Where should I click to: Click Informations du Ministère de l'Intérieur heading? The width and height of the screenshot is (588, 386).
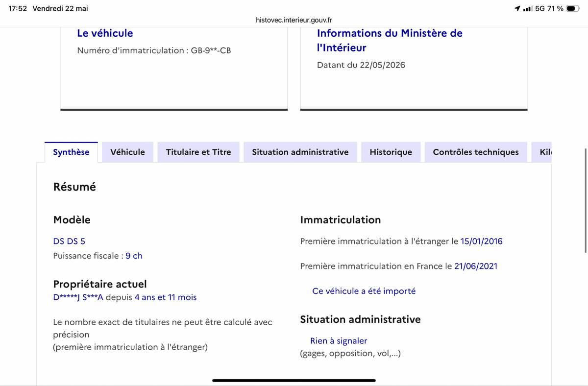pyautogui.click(x=390, y=40)
